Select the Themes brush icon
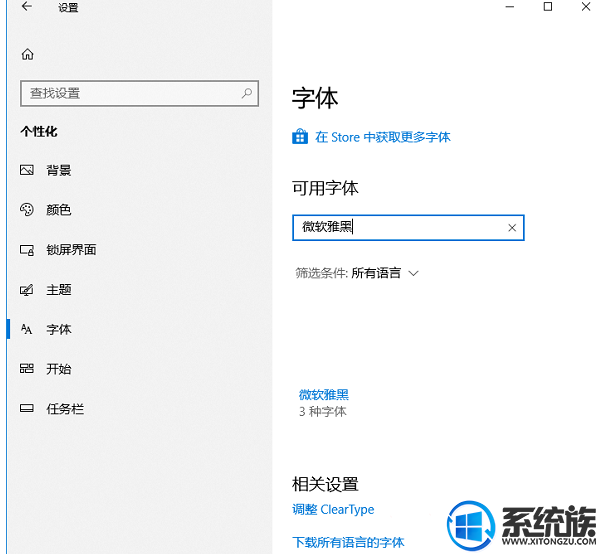The height and width of the screenshot is (554, 596). [x=27, y=290]
